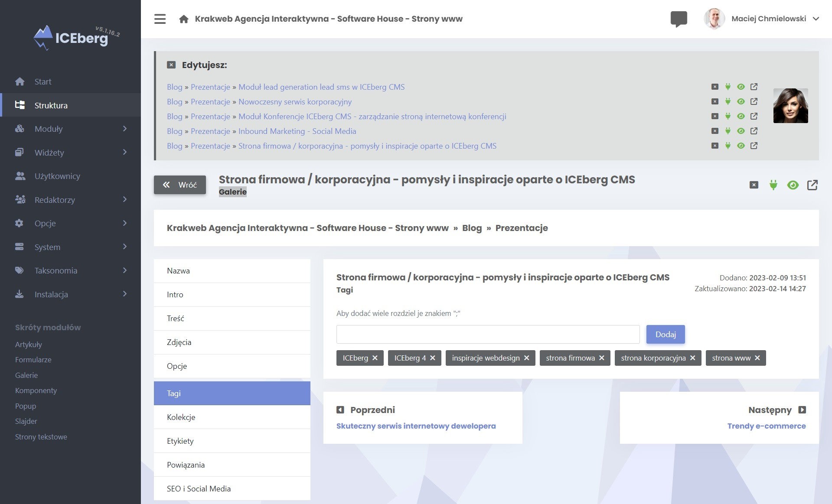The width and height of the screenshot is (832, 504).
Task: Open the chat messages icon
Action: point(679,19)
